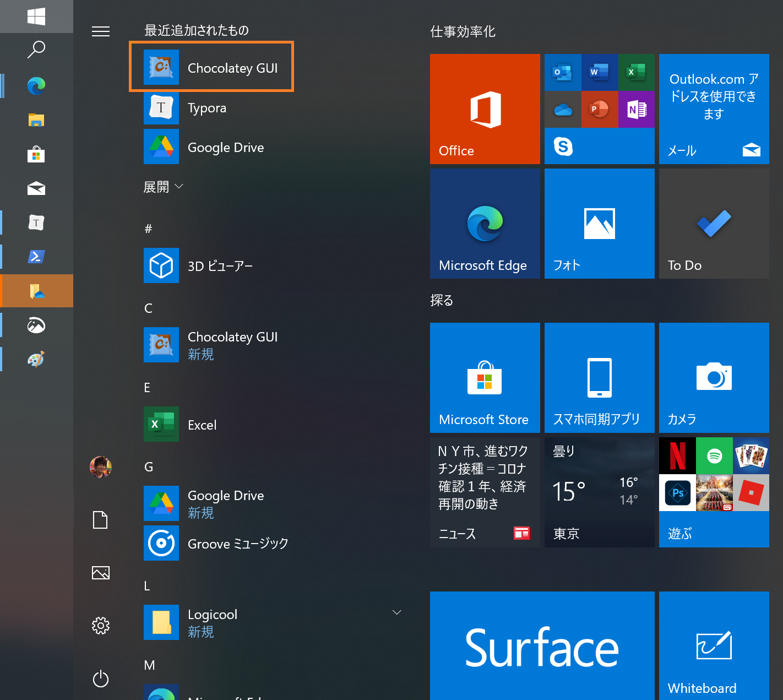Open Photoshop Express in 遊ぶ group
Screen dimensions: 783x700
[677, 492]
